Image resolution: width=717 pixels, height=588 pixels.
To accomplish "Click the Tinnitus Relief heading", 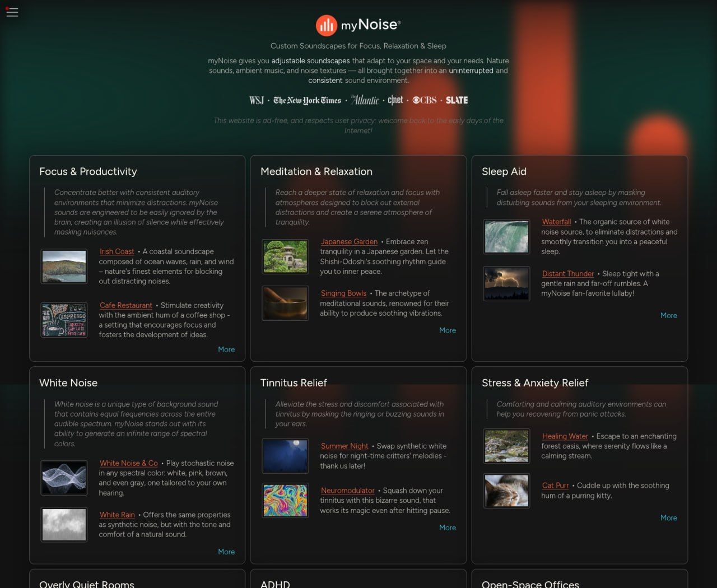I will coord(294,383).
